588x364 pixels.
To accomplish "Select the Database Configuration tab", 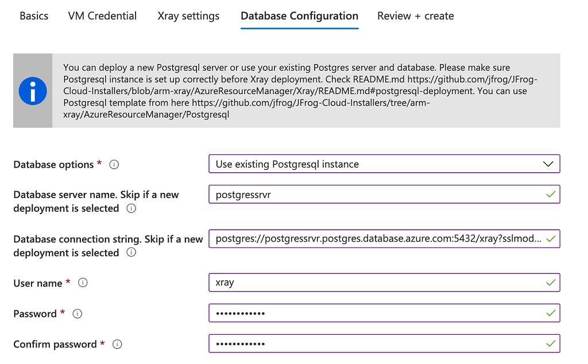I will pos(299,16).
